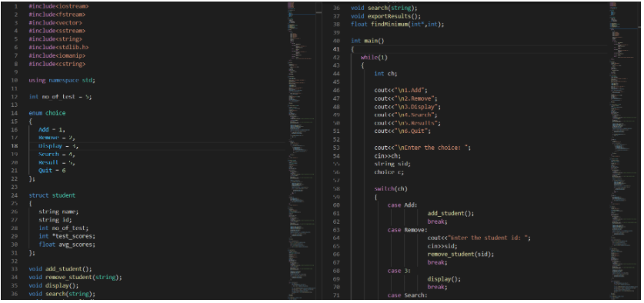Click the 'switch(ch)' statement
644x303 pixels.
(391, 189)
